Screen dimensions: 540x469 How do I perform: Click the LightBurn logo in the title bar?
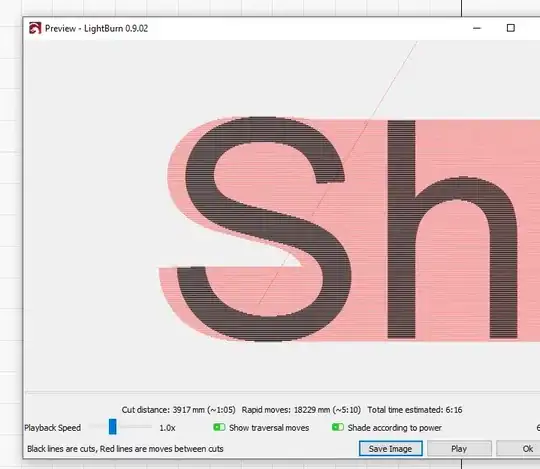point(35,28)
